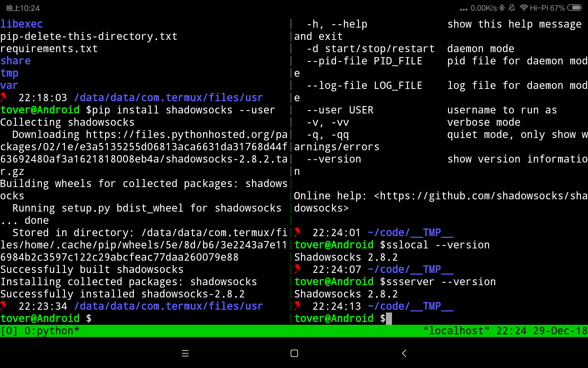Click the libexec directory name

tap(21, 24)
